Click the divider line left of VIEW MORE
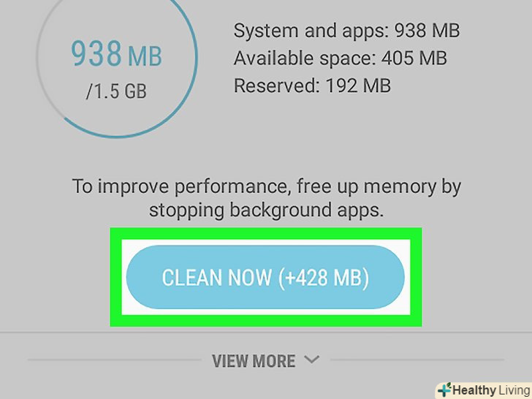 pos(115,360)
